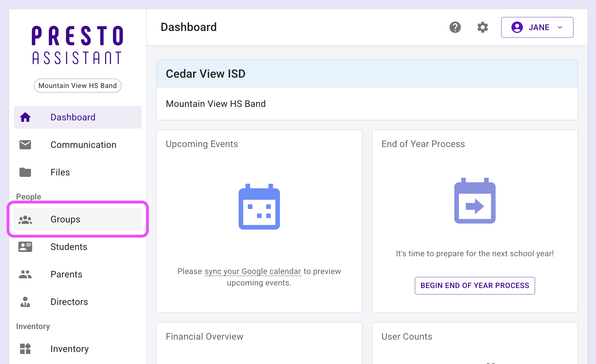Click the Groups people icon
This screenshot has width=596, height=364.
pyautogui.click(x=25, y=220)
